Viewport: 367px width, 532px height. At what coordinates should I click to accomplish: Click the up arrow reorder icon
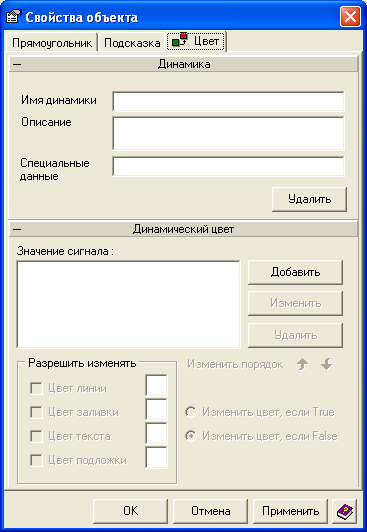coord(303,364)
